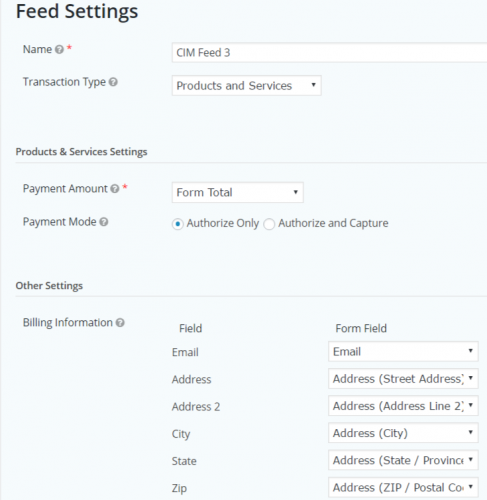Show the Payment Mode help tooltip icon
The height and width of the screenshot is (500, 487).
coord(104,222)
